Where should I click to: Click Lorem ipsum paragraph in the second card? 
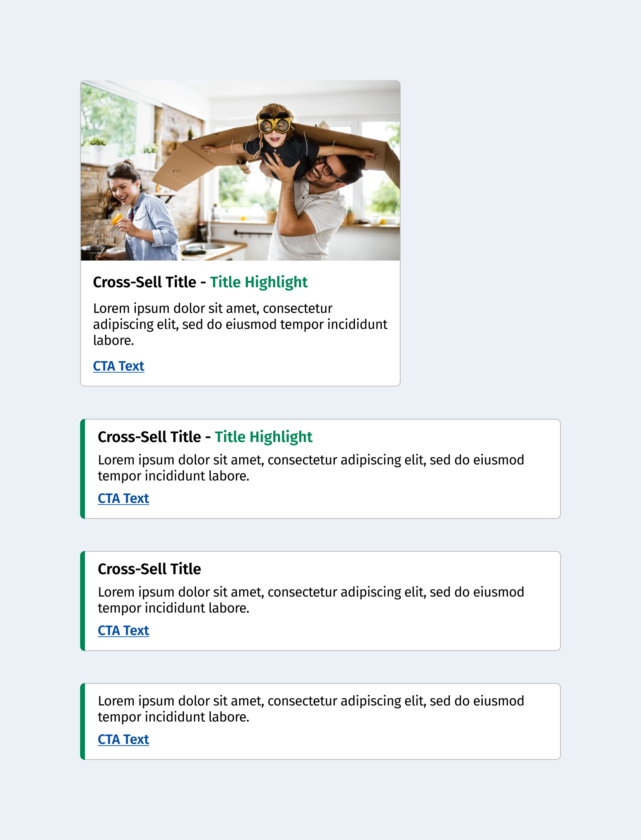coord(311,468)
